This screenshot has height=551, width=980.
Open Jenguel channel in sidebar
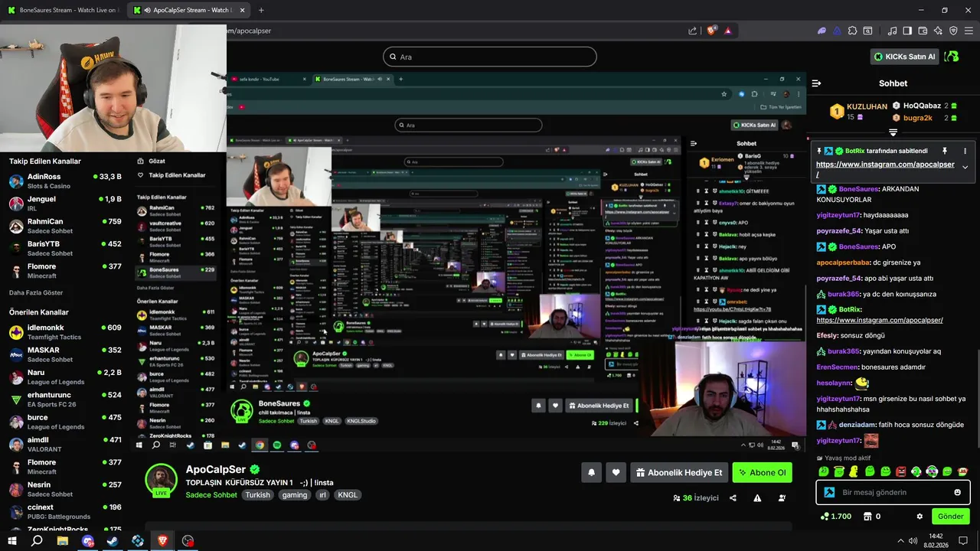tap(65, 204)
